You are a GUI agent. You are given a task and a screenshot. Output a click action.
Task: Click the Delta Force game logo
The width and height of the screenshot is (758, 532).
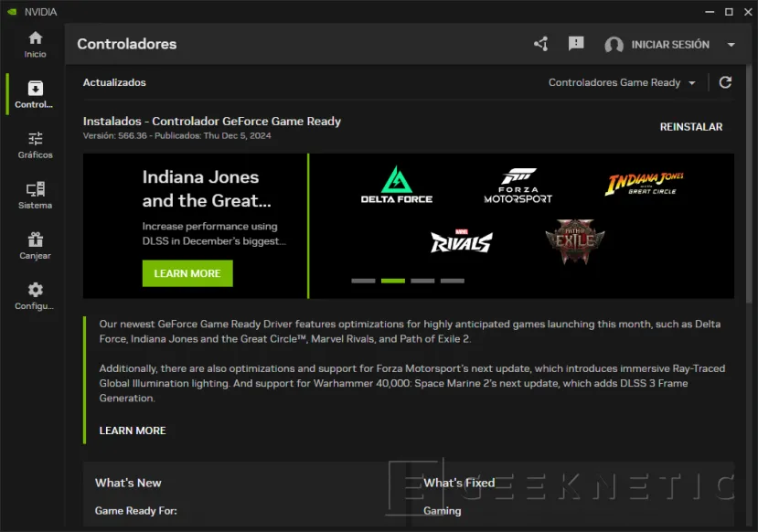[396, 185]
